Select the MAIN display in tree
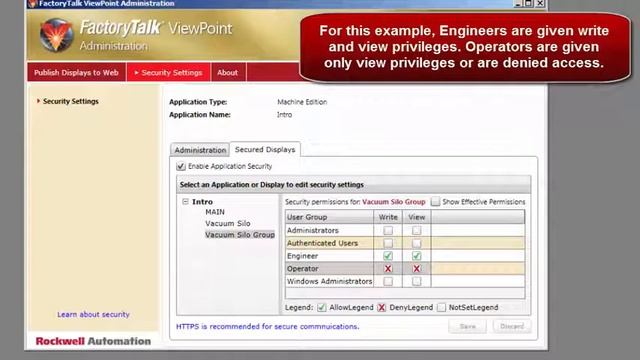The width and height of the screenshot is (640, 360). 215,212
